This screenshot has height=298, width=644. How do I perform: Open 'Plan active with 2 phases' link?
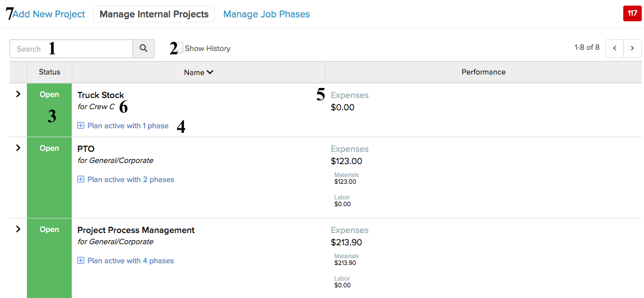pos(131,179)
